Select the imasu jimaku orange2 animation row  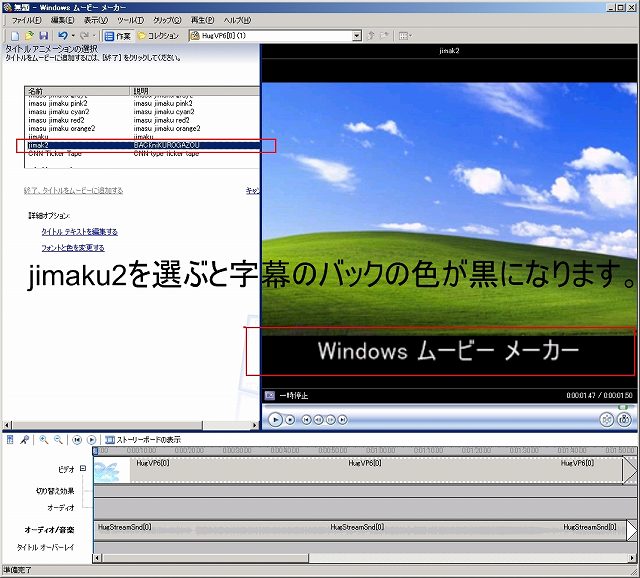142,128
